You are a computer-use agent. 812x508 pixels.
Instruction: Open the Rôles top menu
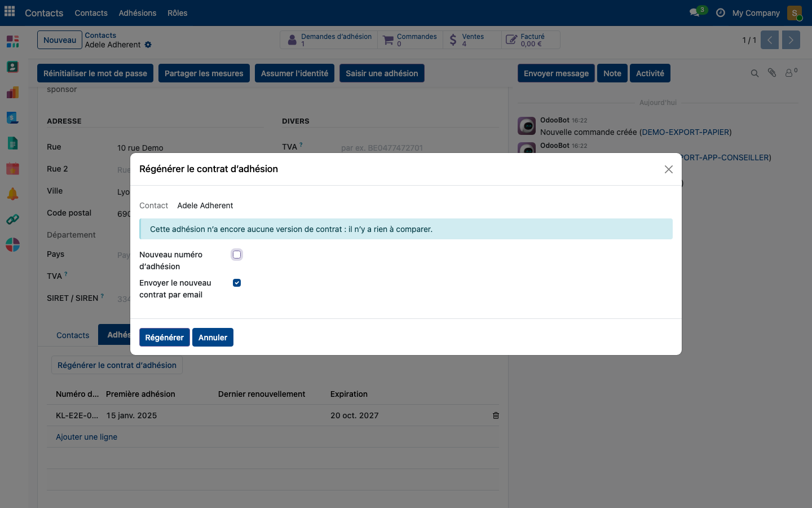177,13
